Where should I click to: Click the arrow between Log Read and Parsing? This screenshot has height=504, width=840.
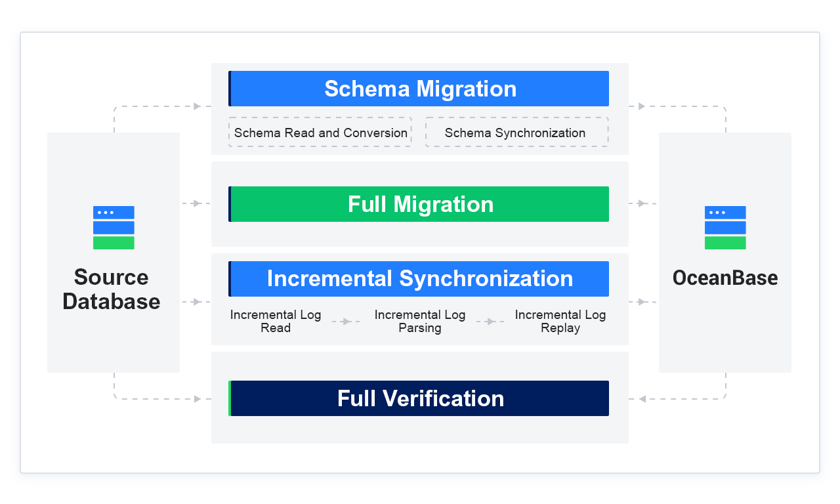pyautogui.click(x=346, y=322)
